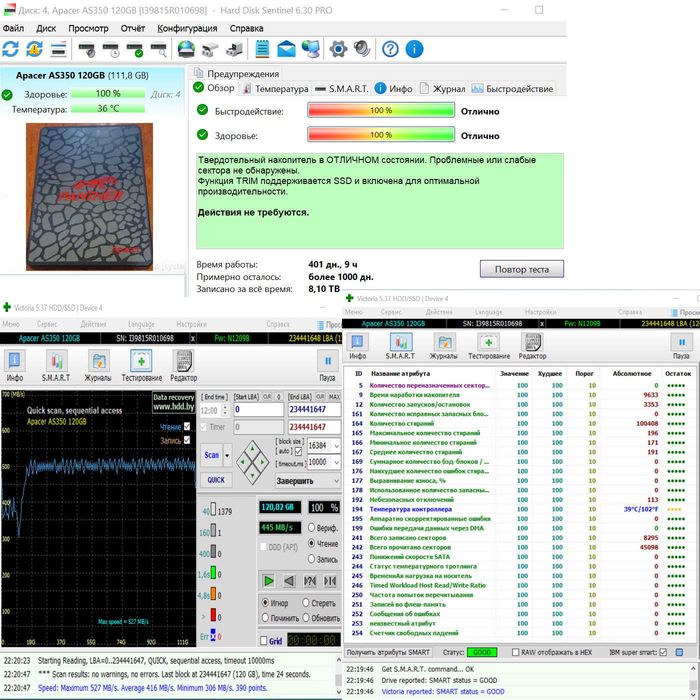Image resolution: width=700 pixels, height=700 pixels.
Task: Switch to the Журнал tab in Sentinel
Action: [x=443, y=89]
